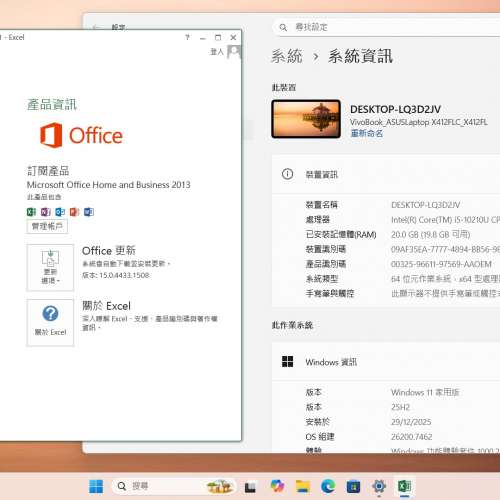The width and height of the screenshot is (500, 500).
Task: Open Task View from the taskbar
Action: [x=250, y=487]
